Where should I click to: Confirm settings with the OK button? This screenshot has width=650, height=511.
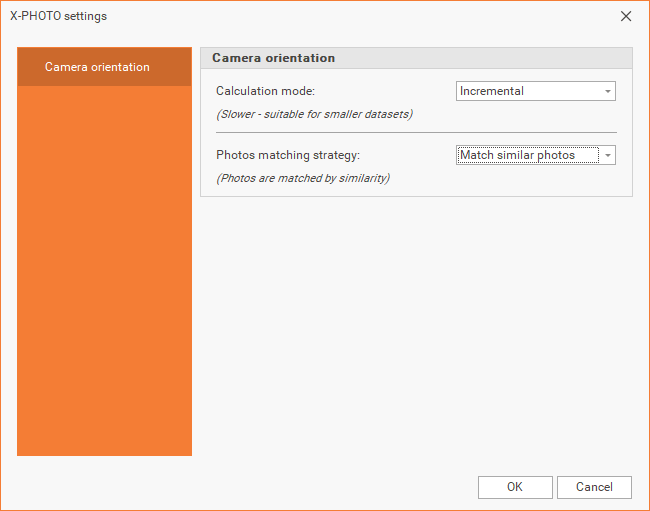click(x=515, y=487)
